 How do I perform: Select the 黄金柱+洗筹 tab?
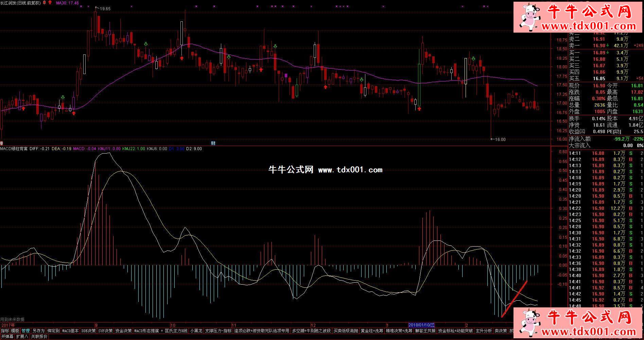coord(371,331)
